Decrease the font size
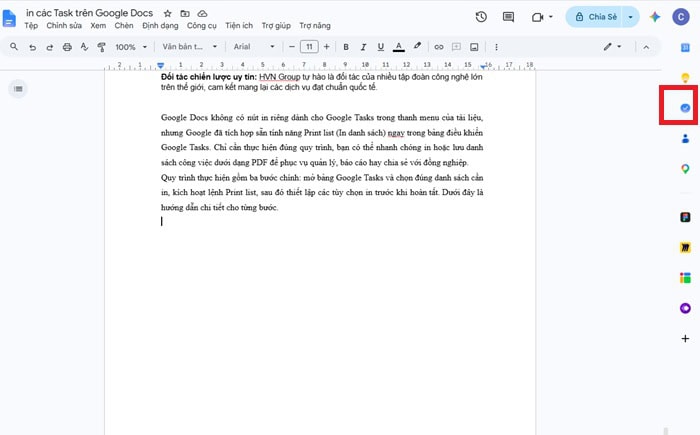The height and width of the screenshot is (435, 700). (x=292, y=47)
